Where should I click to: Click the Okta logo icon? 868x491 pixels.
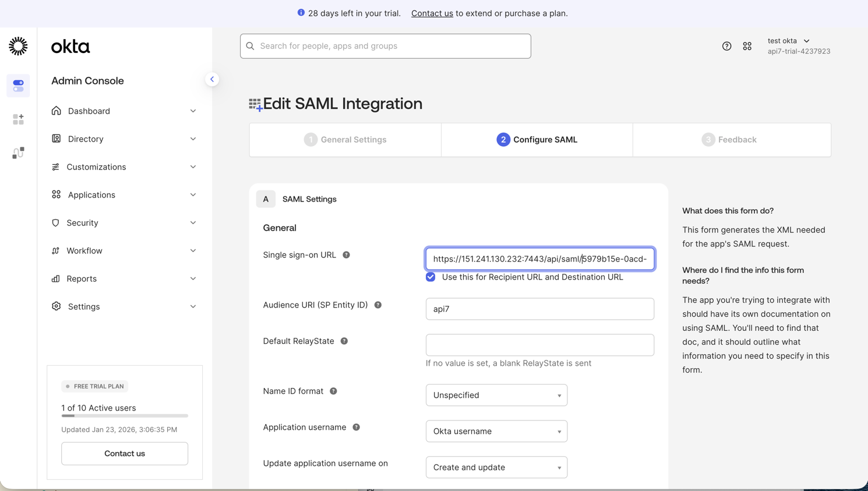point(17,46)
